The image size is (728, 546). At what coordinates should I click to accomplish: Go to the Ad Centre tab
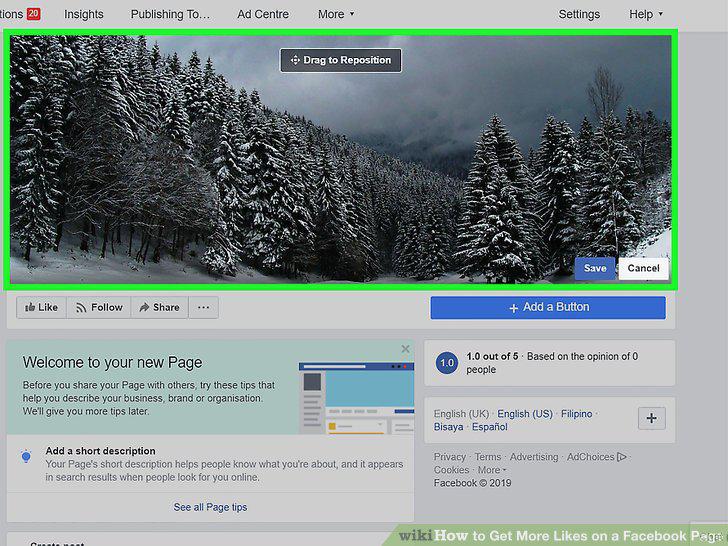(263, 14)
